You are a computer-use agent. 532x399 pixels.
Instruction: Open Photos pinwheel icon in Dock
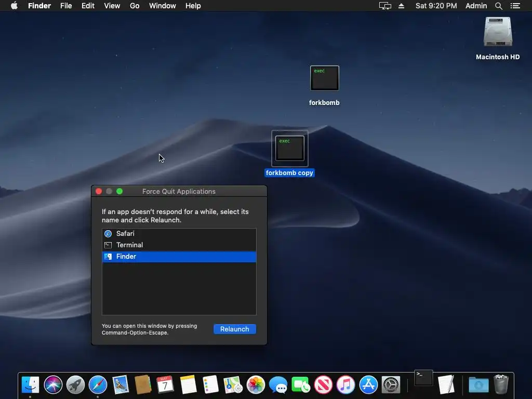tap(256, 385)
